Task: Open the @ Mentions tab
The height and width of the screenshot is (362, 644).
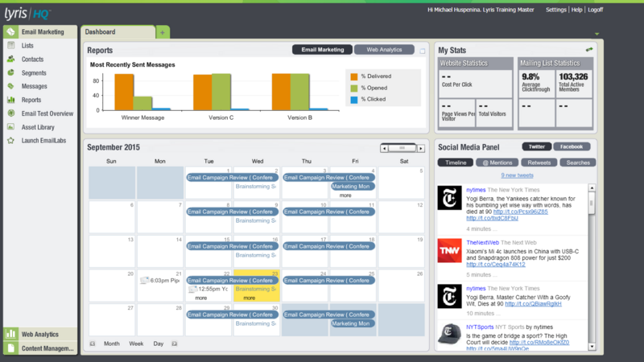Action: [496, 162]
